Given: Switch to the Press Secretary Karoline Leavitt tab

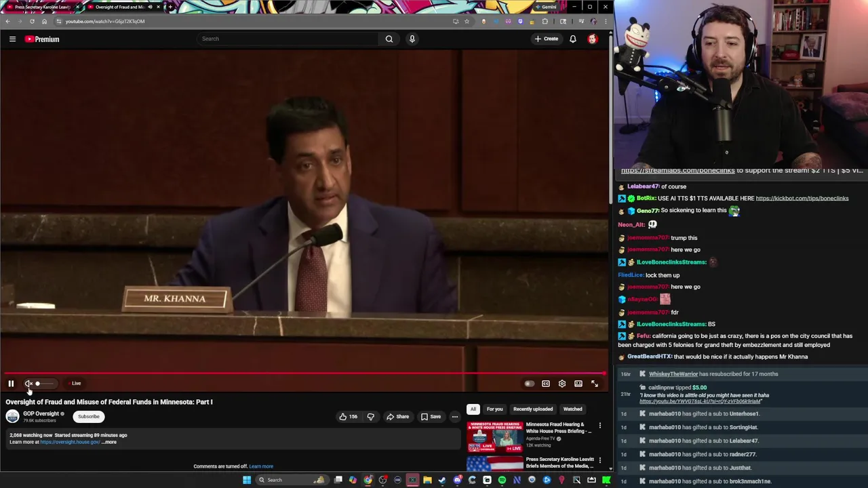Looking at the screenshot, I should click(41, 7).
